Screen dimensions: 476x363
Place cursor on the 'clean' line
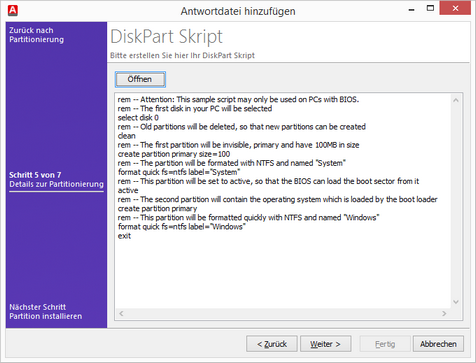click(126, 136)
